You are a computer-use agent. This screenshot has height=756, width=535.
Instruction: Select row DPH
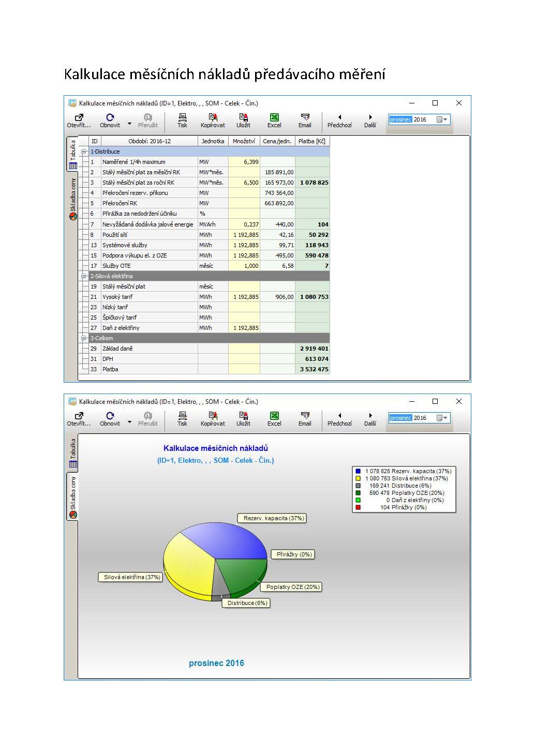pyautogui.click(x=209, y=359)
